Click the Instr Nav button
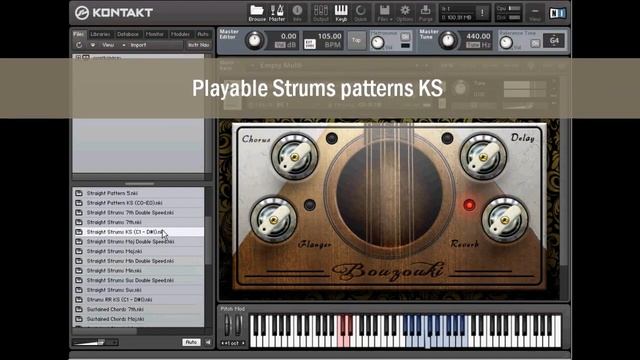 coord(198,45)
